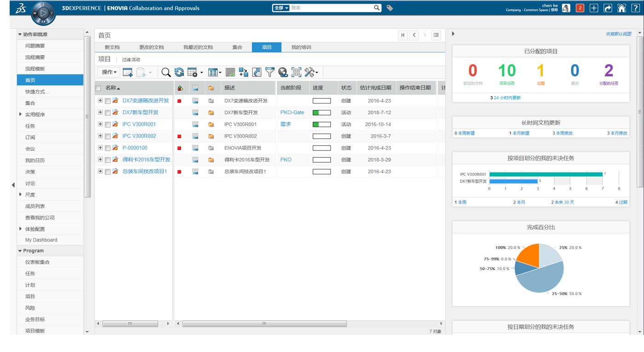Click the funnel filter icon
This screenshot has width=644, height=352.
[270, 72]
